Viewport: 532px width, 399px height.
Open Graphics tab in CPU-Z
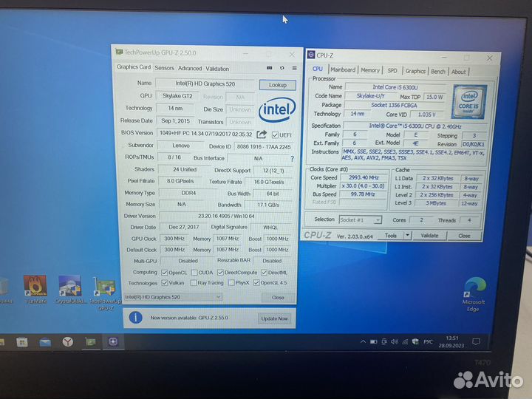(x=415, y=71)
